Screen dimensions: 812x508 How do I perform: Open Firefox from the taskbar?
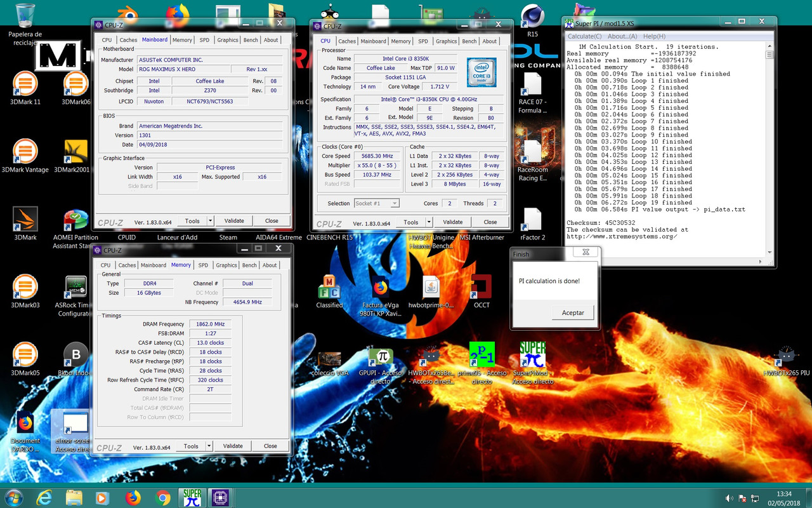[x=133, y=497]
